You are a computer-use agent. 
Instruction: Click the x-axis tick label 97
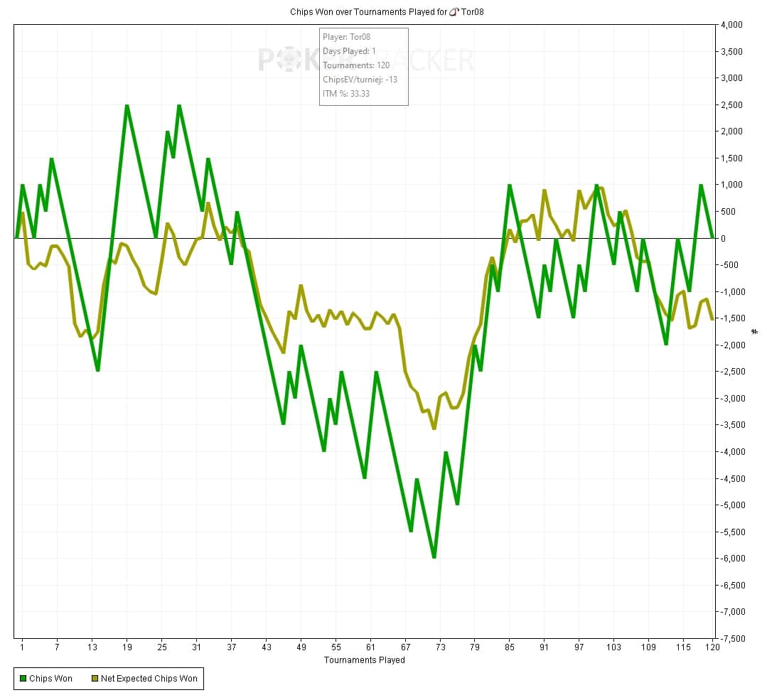tap(579, 647)
